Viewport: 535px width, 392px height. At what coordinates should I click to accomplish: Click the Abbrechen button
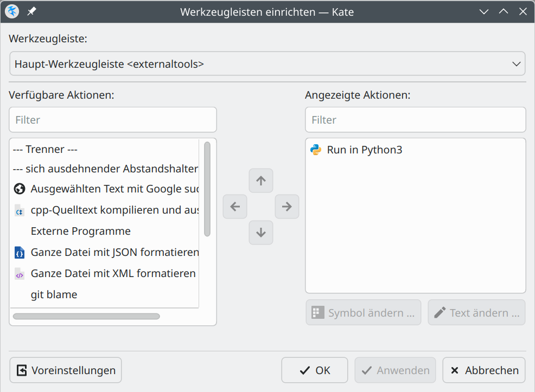point(484,370)
